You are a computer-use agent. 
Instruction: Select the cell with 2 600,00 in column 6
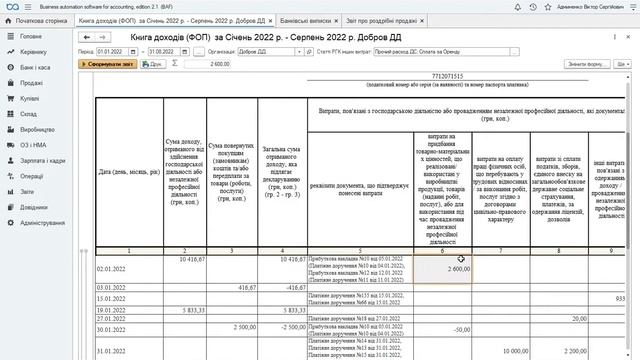coord(442,269)
